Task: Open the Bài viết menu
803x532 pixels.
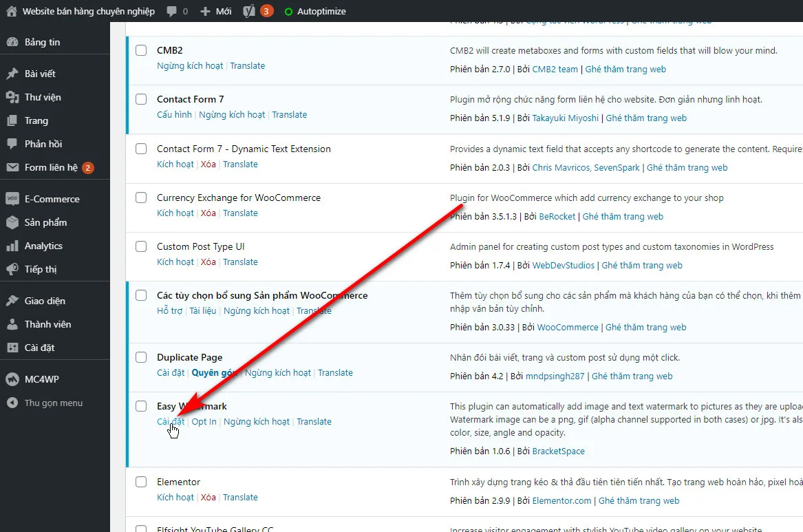Action: pyautogui.click(x=40, y=74)
